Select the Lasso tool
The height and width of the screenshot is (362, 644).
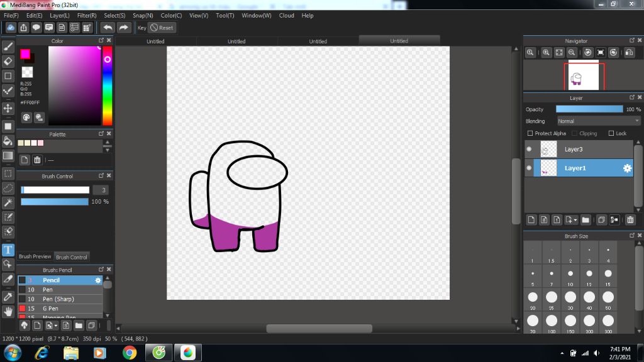tap(8, 188)
